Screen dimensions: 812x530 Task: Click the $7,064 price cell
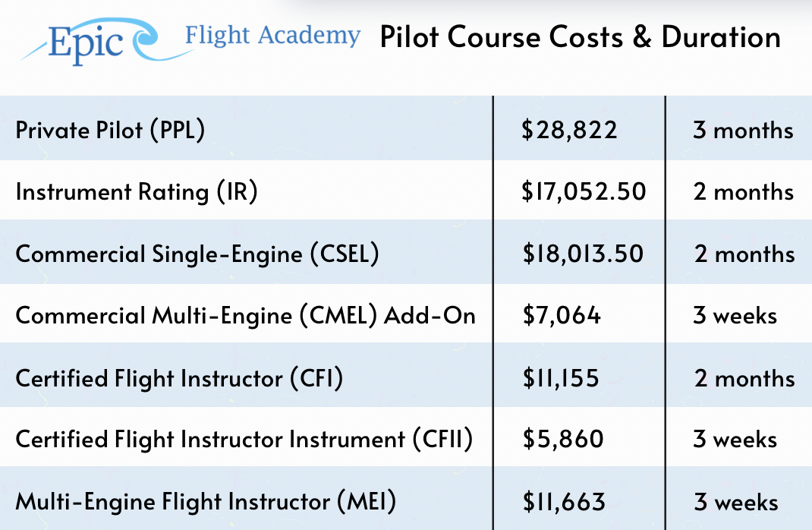coord(562,314)
